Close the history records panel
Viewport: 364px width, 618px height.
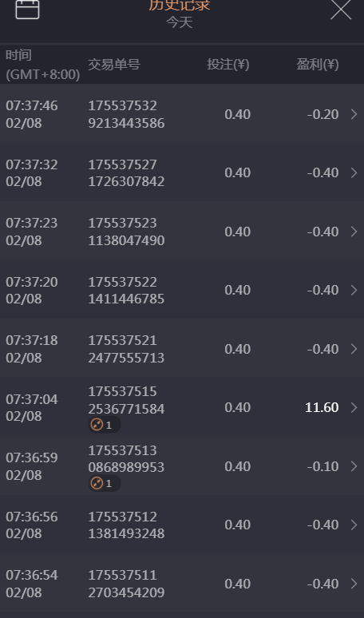341,9
